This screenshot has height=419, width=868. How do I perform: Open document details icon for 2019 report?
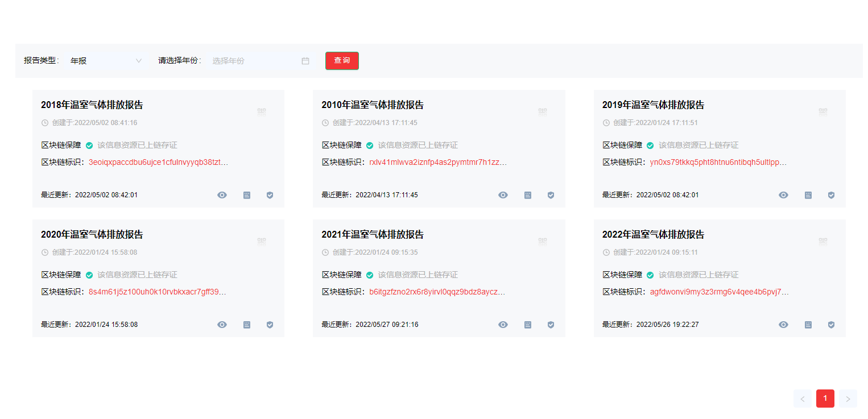click(x=808, y=195)
